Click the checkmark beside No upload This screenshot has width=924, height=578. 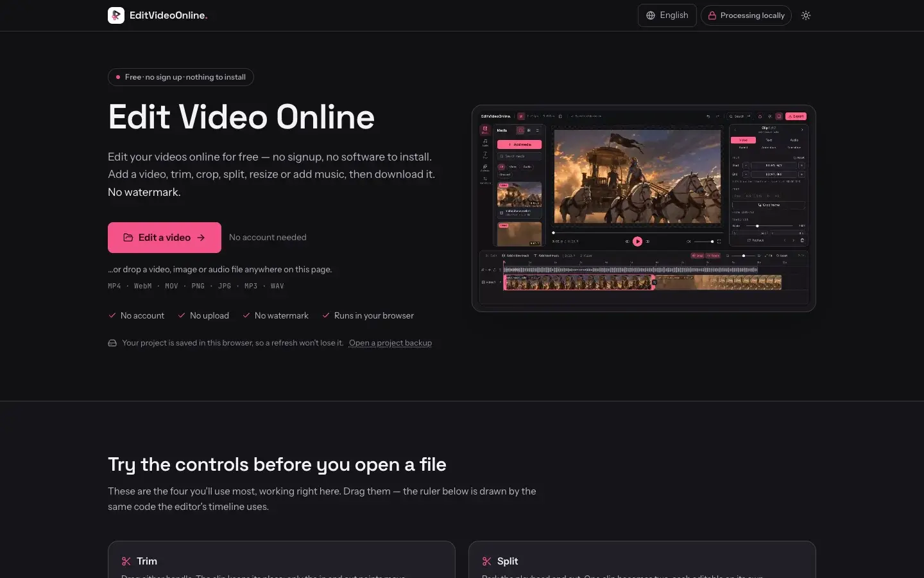182,315
